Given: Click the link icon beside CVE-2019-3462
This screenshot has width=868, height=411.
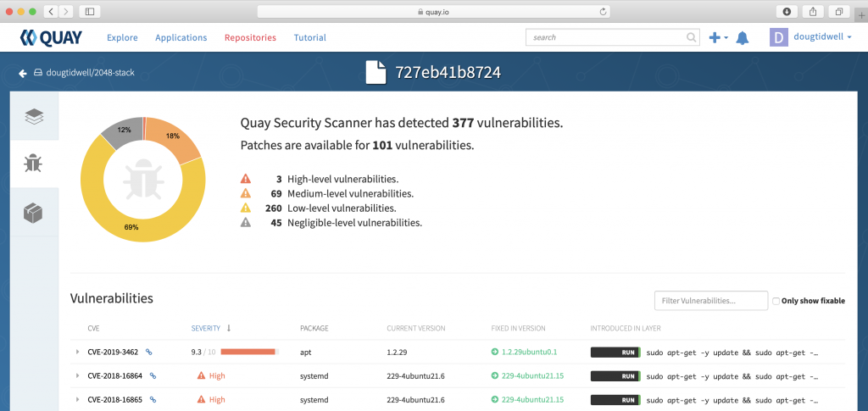Looking at the screenshot, I should click(149, 351).
